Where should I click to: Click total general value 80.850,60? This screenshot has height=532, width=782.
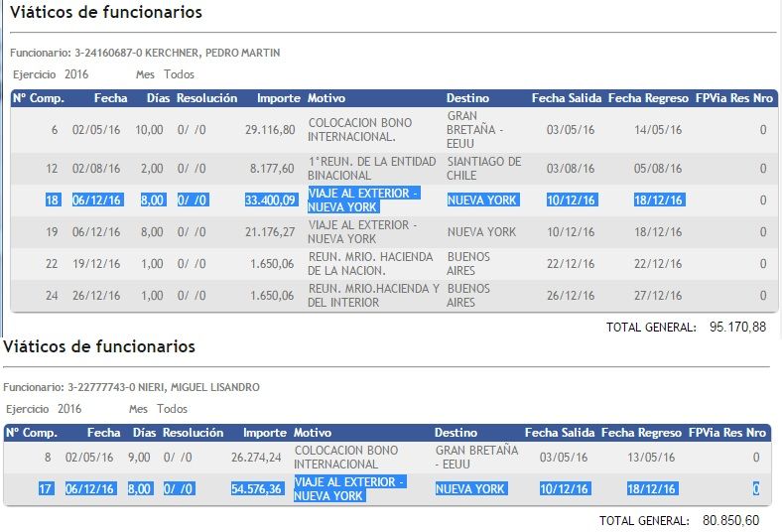730,520
